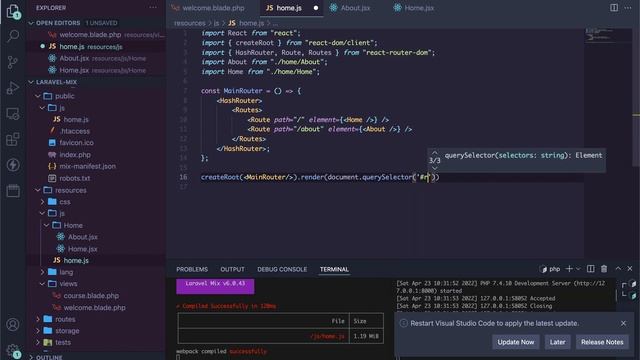The height and width of the screenshot is (360, 640).
Task: Click resources breadcrumb segment
Action: pyautogui.click(x=190, y=23)
